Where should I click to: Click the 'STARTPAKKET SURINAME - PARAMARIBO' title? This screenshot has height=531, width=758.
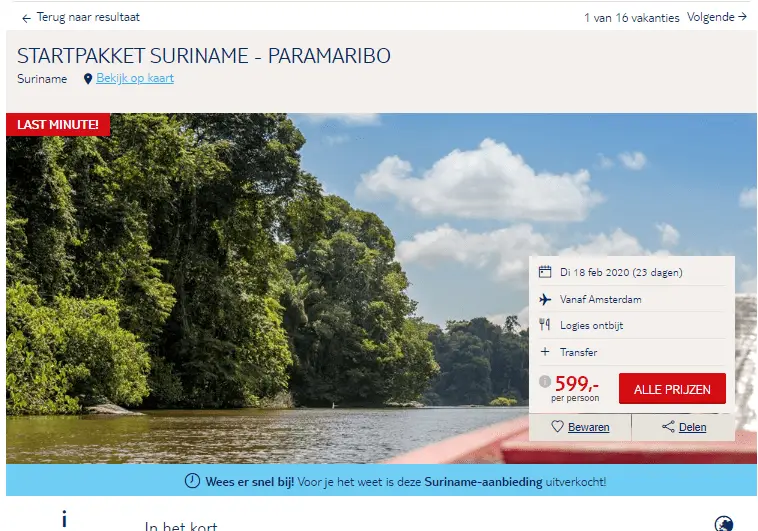click(x=204, y=56)
